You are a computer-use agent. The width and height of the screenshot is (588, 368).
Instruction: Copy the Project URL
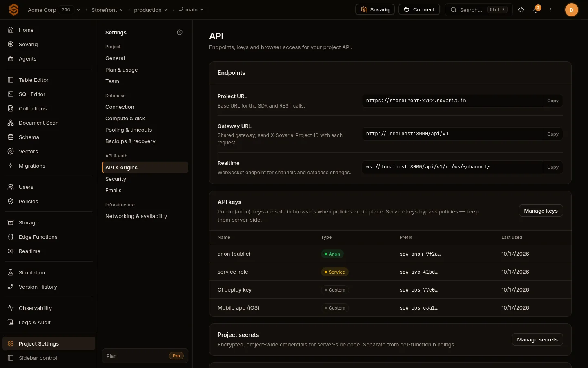(553, 101)
